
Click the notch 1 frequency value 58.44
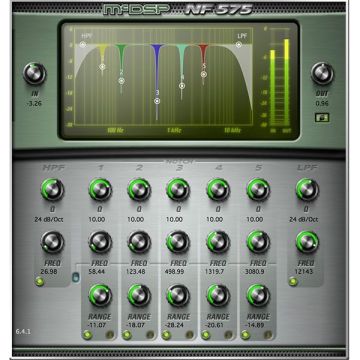(96, 272)
